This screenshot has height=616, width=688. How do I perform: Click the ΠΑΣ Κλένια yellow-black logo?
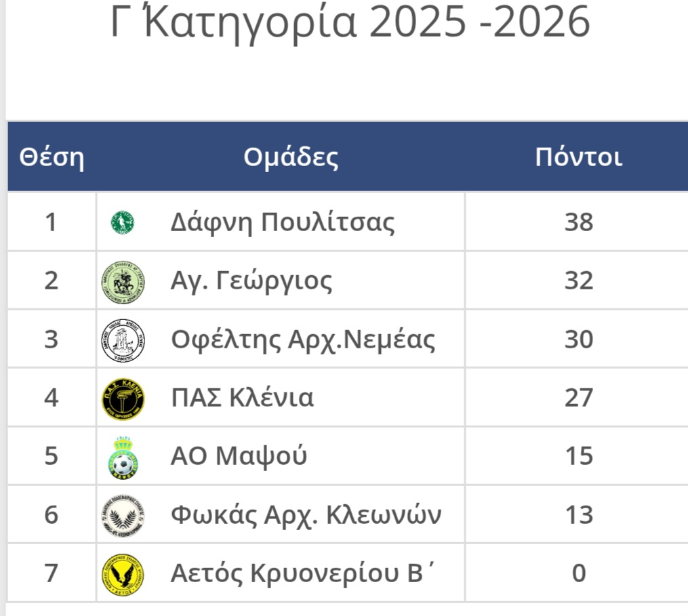click(123, 398)
